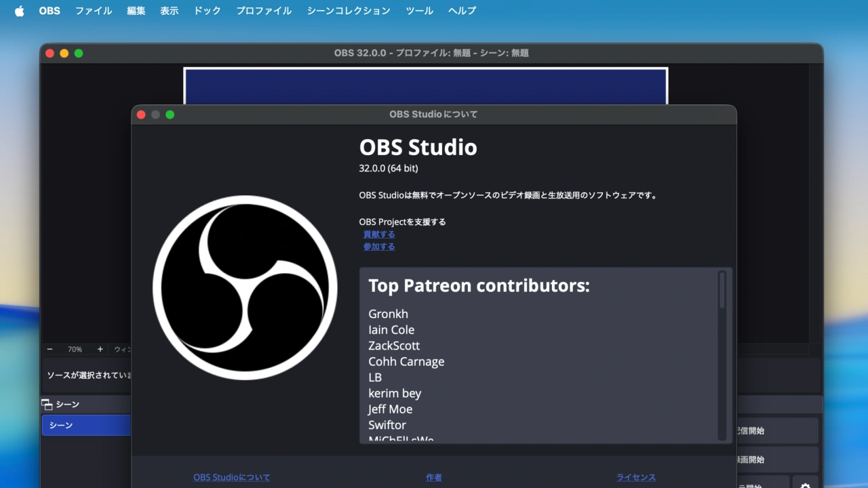The height and width of the screenshot is (488, 868).
Task: Click the 参加する link
Action: pos(378,247)
